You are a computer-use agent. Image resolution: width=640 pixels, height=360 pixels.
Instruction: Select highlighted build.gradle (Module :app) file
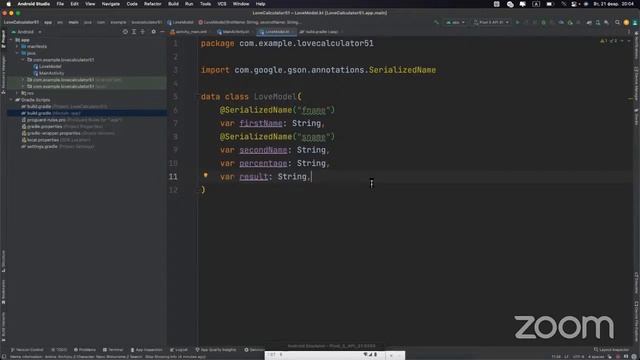[x=87, y=113]
